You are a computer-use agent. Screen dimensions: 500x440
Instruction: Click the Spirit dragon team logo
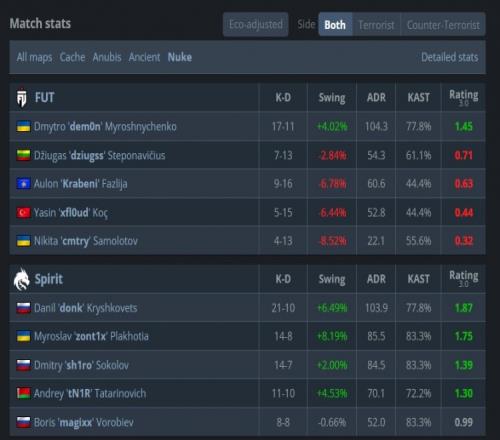(22, 279)
